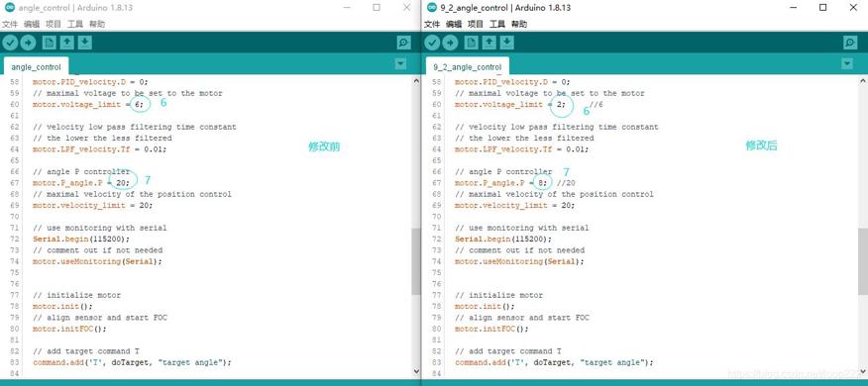Image resolution: width=868 pixels, height=386 pixels.
Task: Select the 9_2_angle_control sketch tab
Action: [468, 67]
